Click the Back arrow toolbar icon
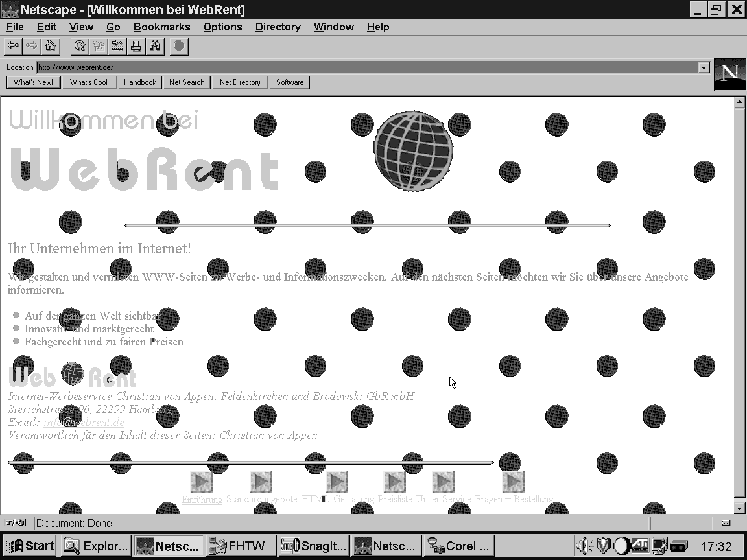The width and height of the screenshot is (747, 560). coord(13,46)
